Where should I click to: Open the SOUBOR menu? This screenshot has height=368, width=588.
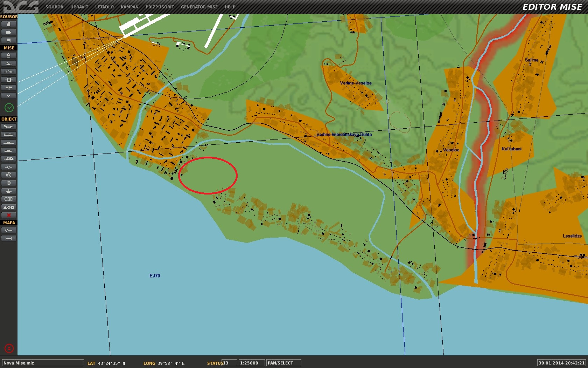tap(54, 7)
